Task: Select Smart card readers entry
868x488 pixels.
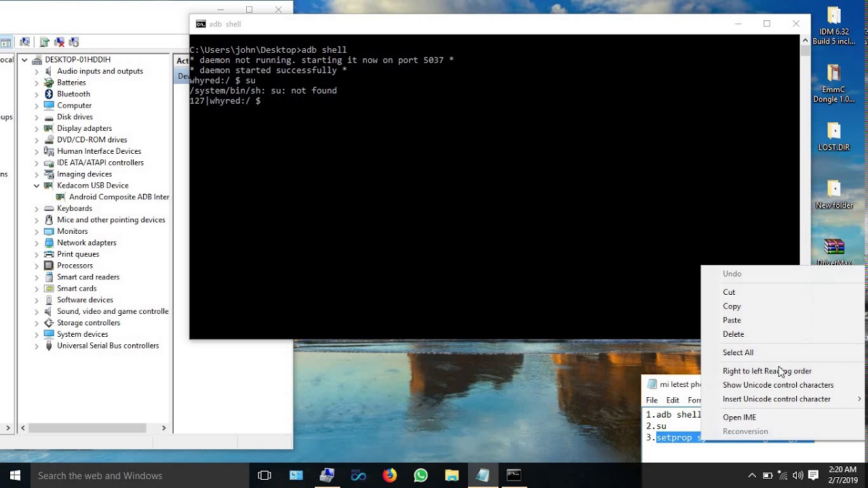Action: pos(88,277)
